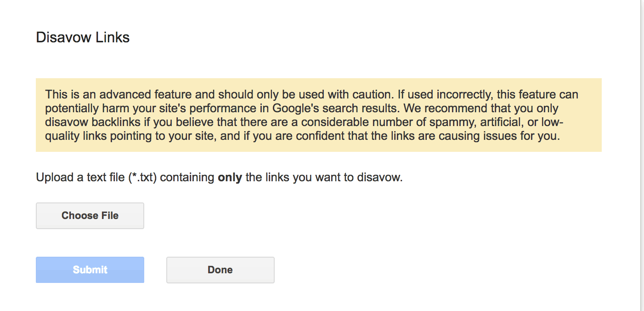Click the Done button

(x=220, y=270)
